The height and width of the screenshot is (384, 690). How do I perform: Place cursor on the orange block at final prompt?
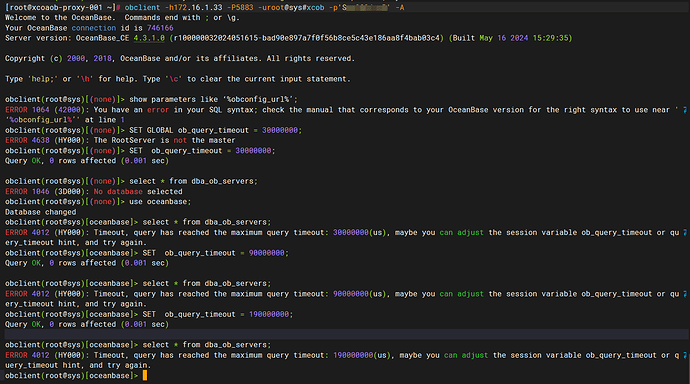coord(145,376)
